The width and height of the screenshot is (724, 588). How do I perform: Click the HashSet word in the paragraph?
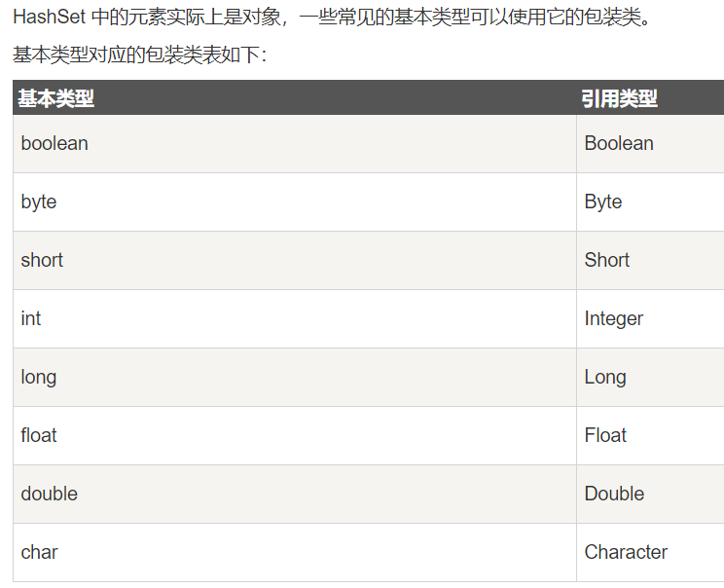(x=50, y=18)
